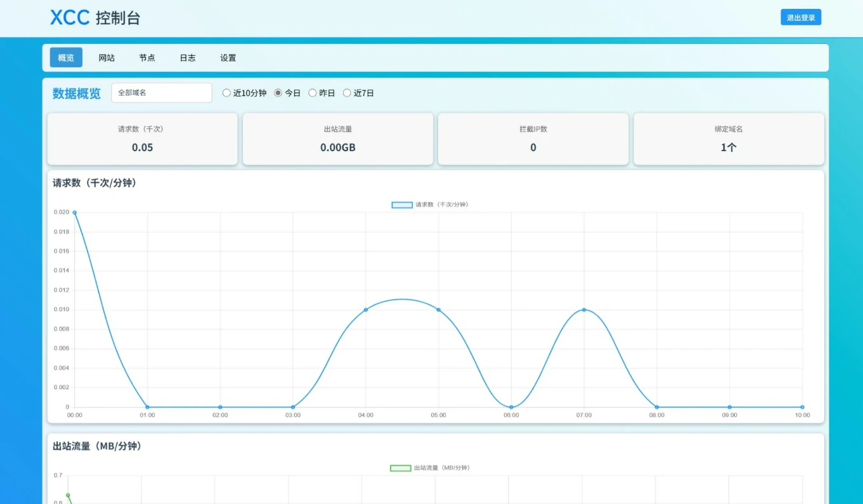
Task: Toggle the 请求数 blue legend swatch
Action: click(x=402, y=205)
